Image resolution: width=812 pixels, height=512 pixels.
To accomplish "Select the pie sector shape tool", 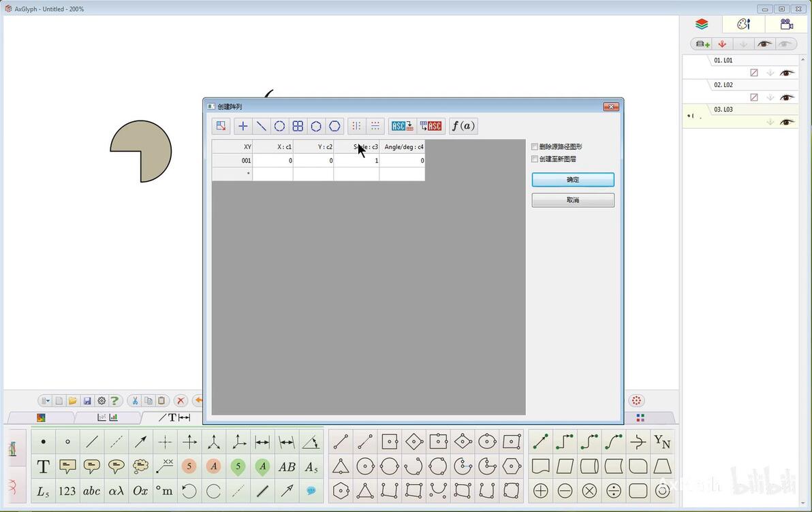I will point(487,466).
